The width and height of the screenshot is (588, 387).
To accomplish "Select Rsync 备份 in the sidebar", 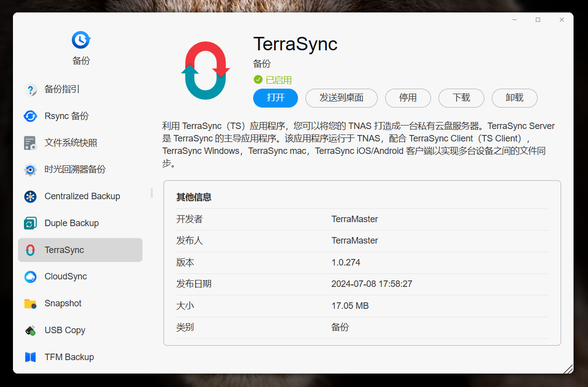I will pyautogui.click(x=80, y=116).
